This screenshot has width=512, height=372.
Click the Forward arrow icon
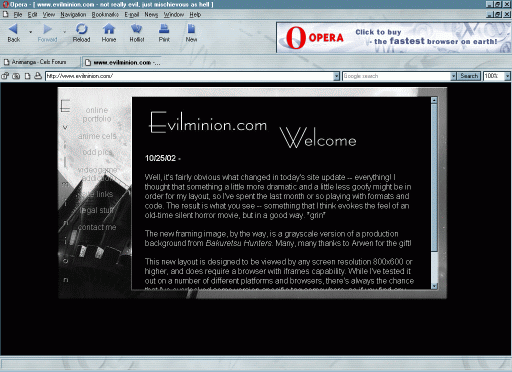pos(48,29)
